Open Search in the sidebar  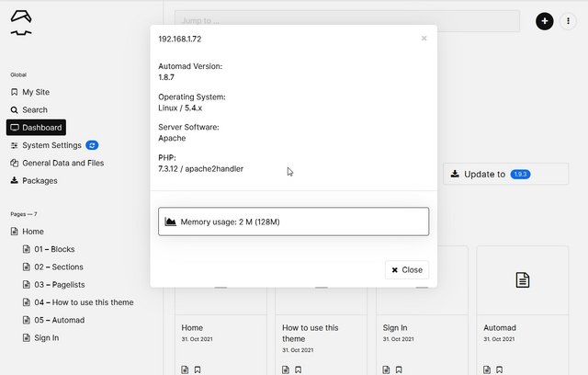click(28, 110)
